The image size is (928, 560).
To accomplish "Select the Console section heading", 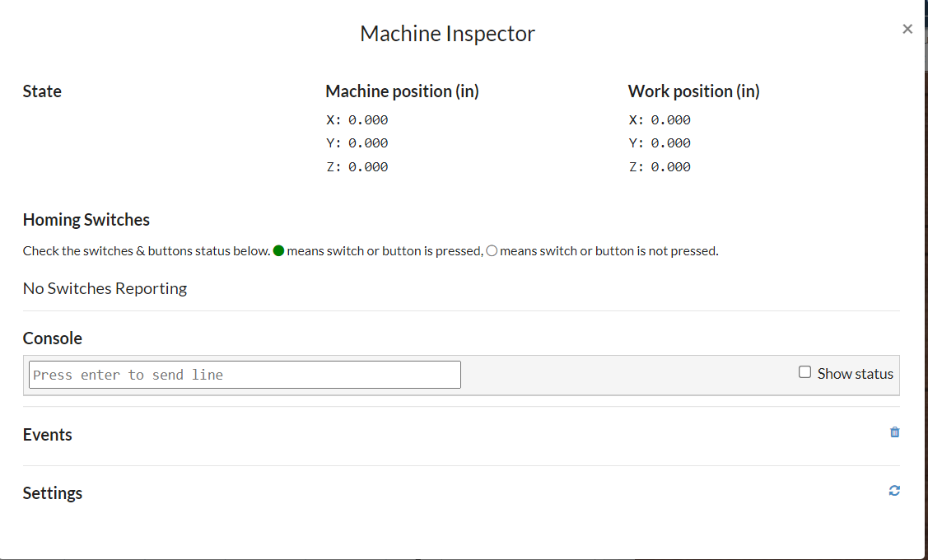I will (x=53, y=338).
